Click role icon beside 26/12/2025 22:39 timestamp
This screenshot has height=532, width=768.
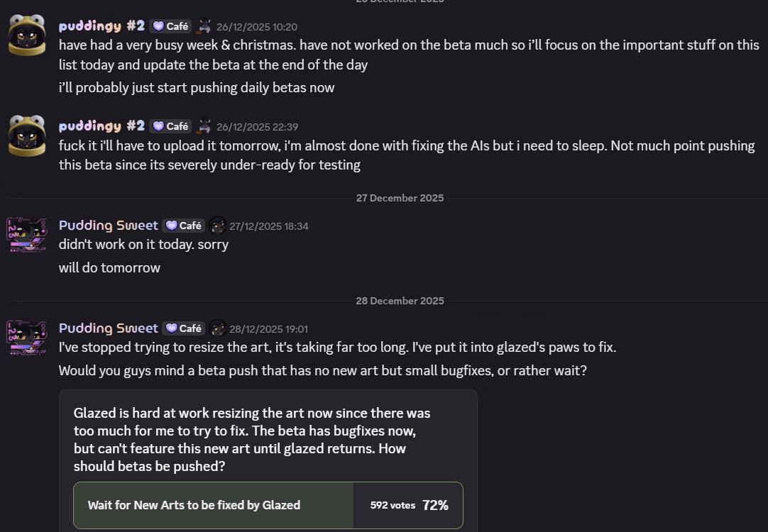click(x=204, y=126)
